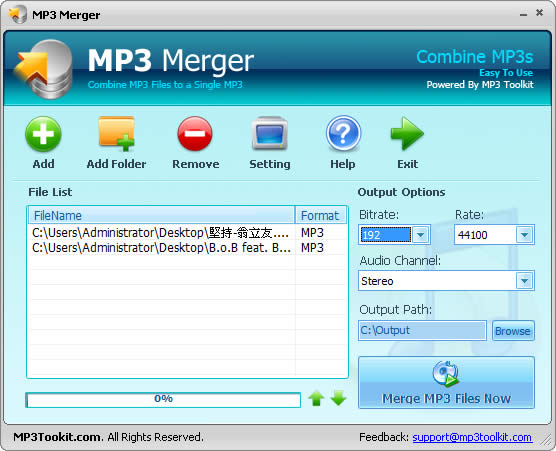Image resolution: width=556 pixels, height=451 pixels.
Task: Expand the Rate dropdown arrow
Action: [x=524, y=235]
